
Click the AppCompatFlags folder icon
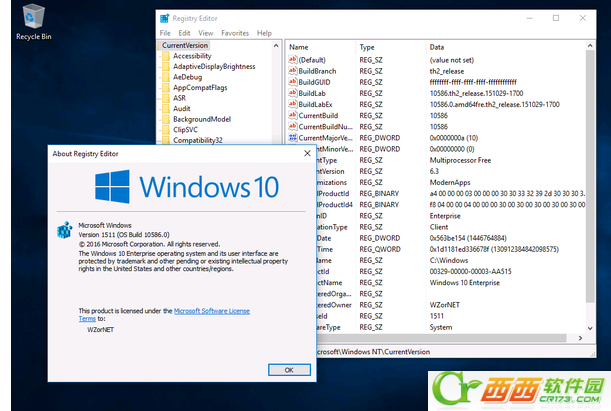coord(166,88)
